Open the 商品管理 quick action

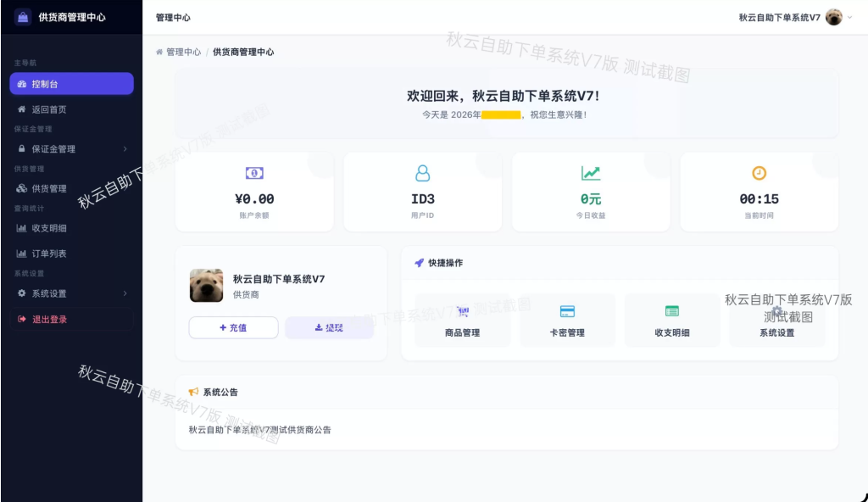pos(462,321)
